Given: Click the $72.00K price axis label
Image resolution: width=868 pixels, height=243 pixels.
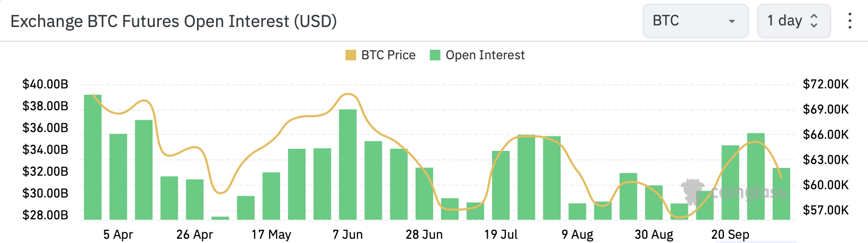Looking at the screenshot, I should pos(826,84).
